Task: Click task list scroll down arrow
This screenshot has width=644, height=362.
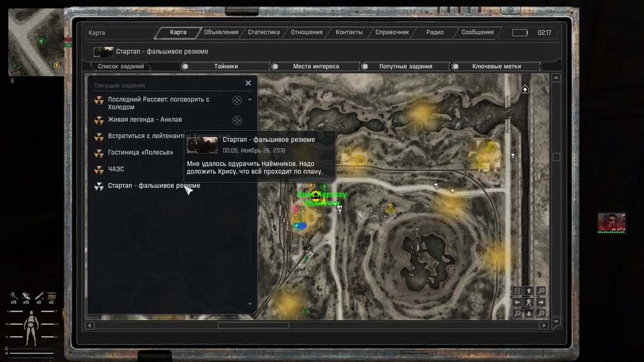Action: (250, 304)
